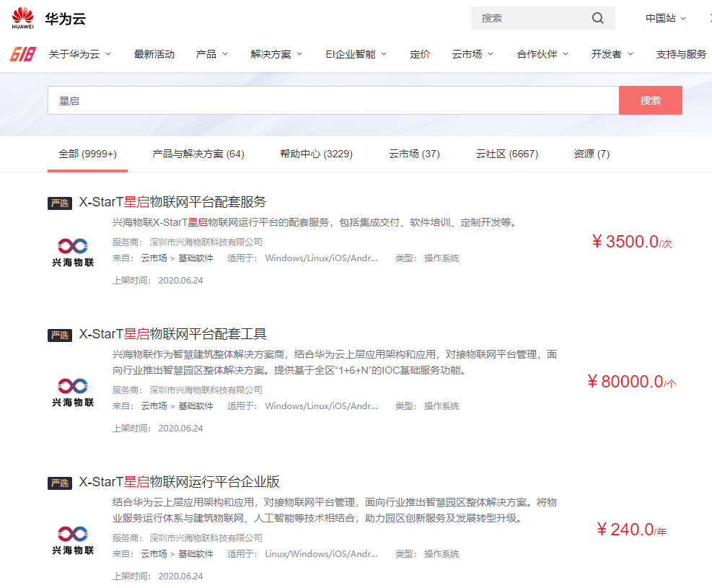The height and width of the screenshot is (588, 712).
Task: Click 严选 badge beside 运行平台企业版
Action: pos(60,483)
